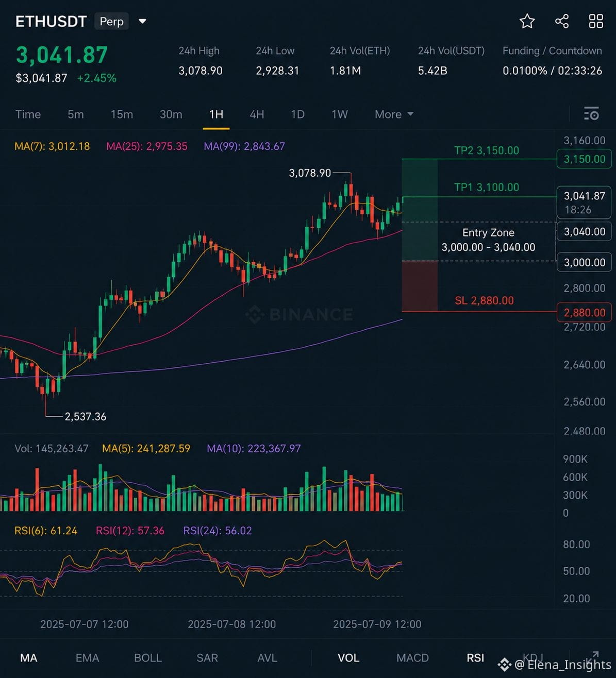Image resolution: width=616 pixels, height=678 pixels.
Task: Toggle the BOLL overlay indicator
Action: point(148,658)
